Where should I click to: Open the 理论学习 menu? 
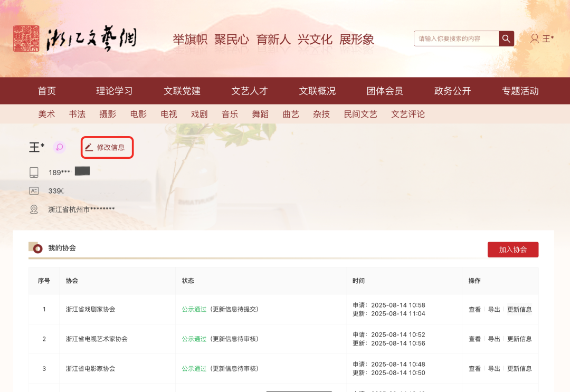coord(115,91)
